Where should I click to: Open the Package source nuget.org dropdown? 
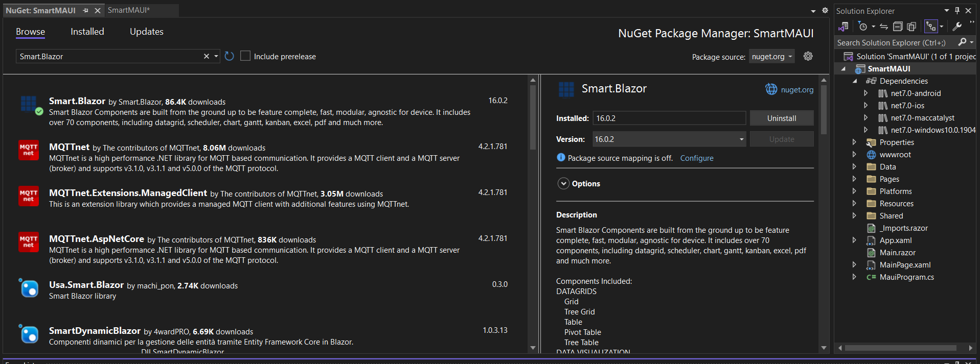[772, 57]
